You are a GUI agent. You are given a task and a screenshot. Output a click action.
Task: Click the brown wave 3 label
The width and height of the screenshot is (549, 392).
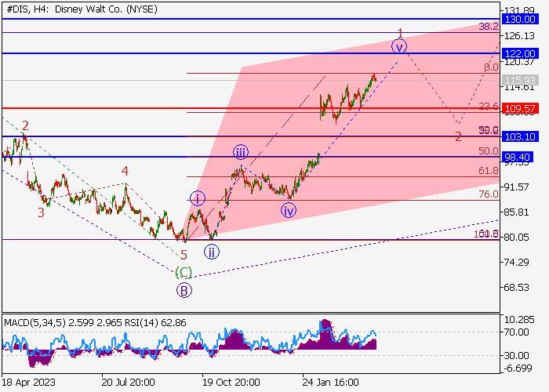41,212
